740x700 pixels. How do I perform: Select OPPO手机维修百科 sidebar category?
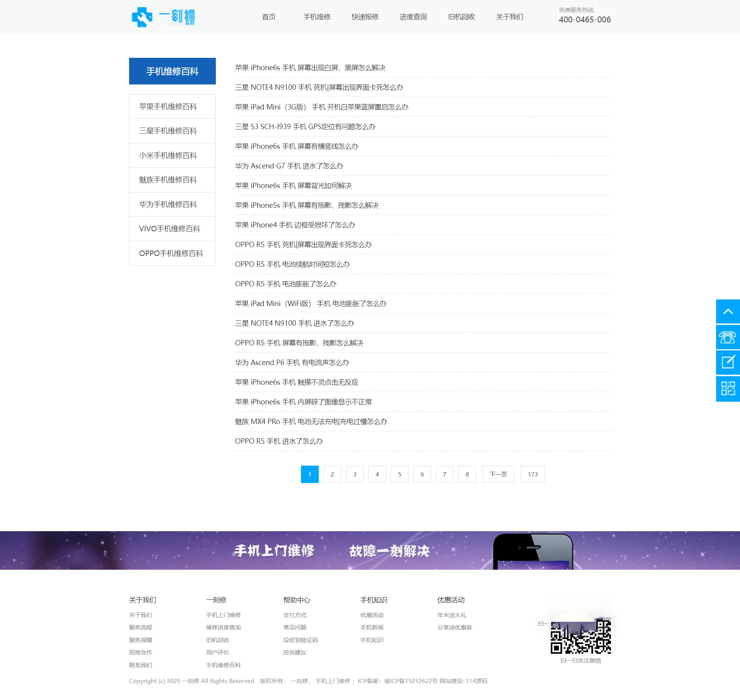pos(171,253)
